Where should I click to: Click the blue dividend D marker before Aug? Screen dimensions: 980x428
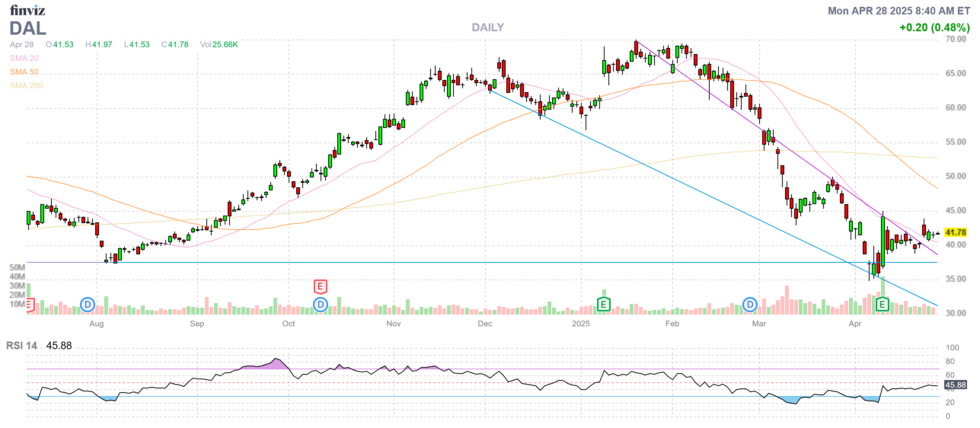pyautogui.click(x=88, y=305)
